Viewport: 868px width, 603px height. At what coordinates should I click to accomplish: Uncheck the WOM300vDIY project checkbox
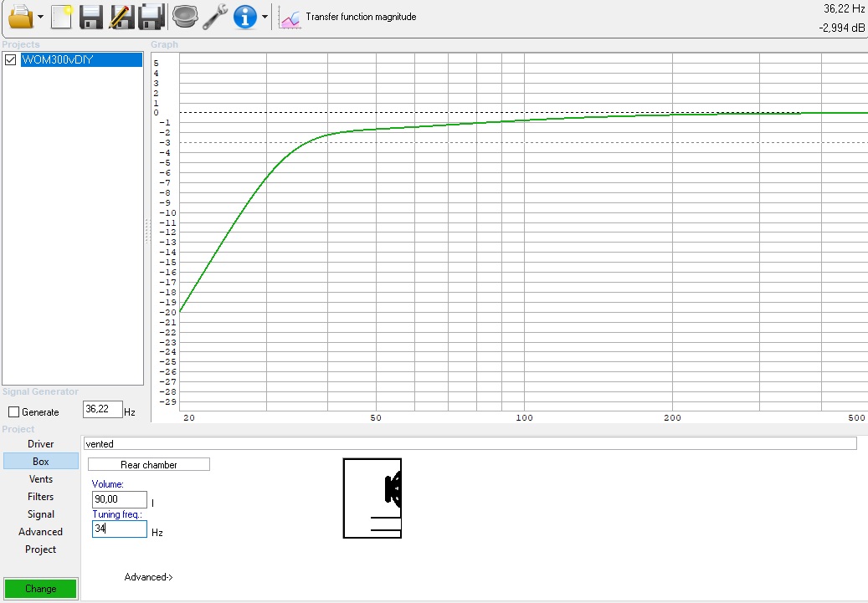pos(11,59)
